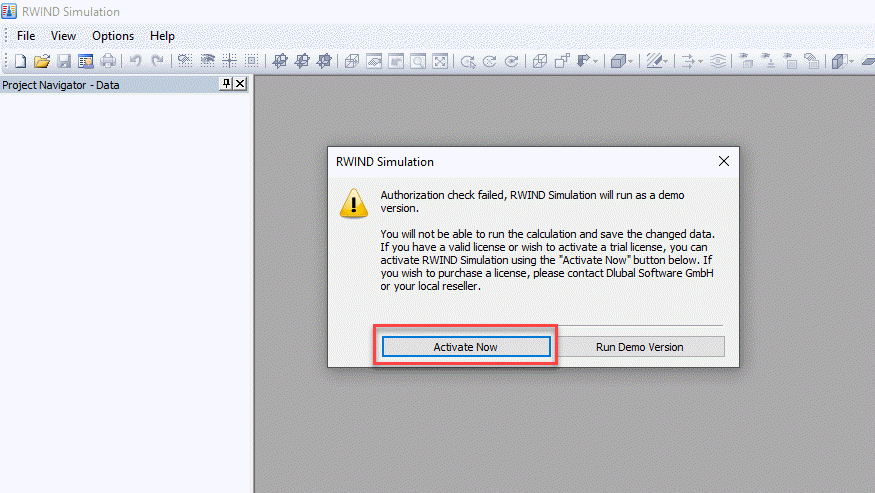
Task: Click the RWIND Simulation app icon in title bar
Action: 9,11
